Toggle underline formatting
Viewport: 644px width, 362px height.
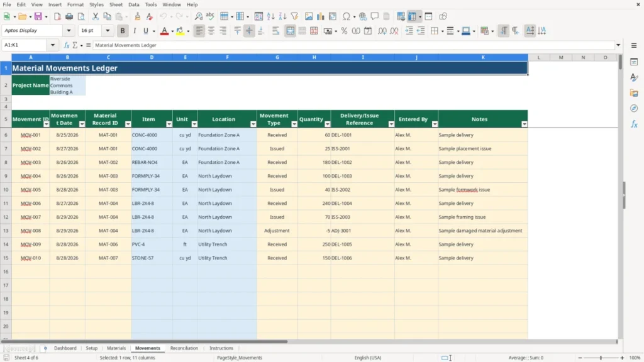tap(145, 31)
